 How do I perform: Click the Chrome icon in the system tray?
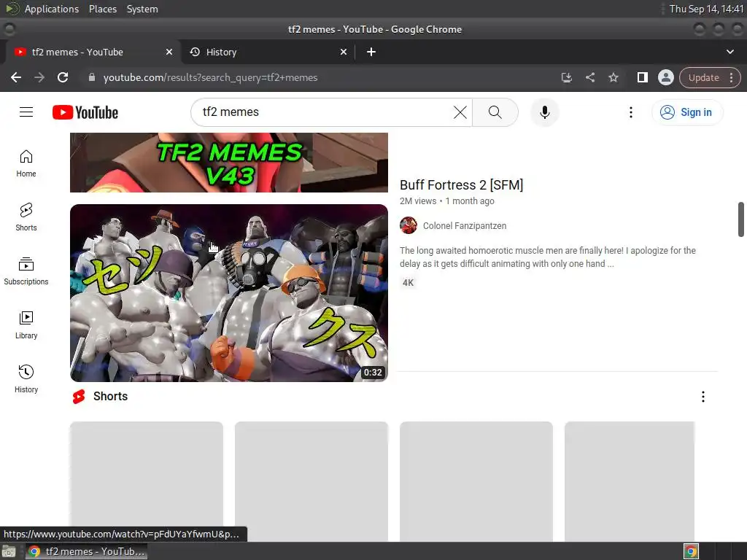691,551
